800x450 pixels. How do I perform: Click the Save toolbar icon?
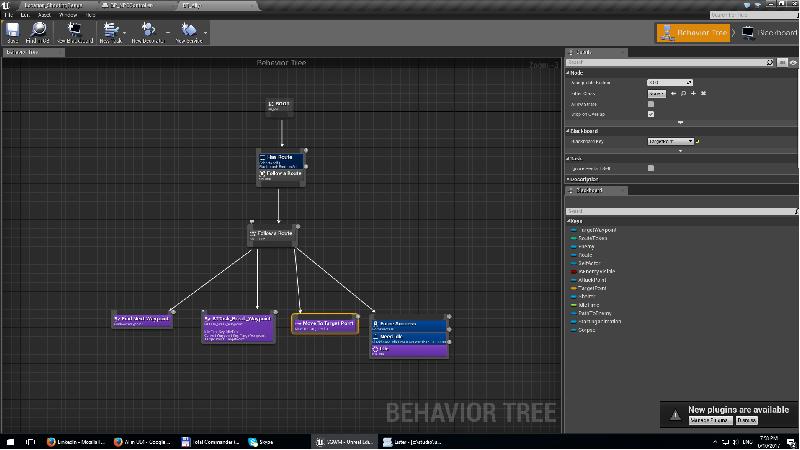pyautogui.click(x=13, y=32)
